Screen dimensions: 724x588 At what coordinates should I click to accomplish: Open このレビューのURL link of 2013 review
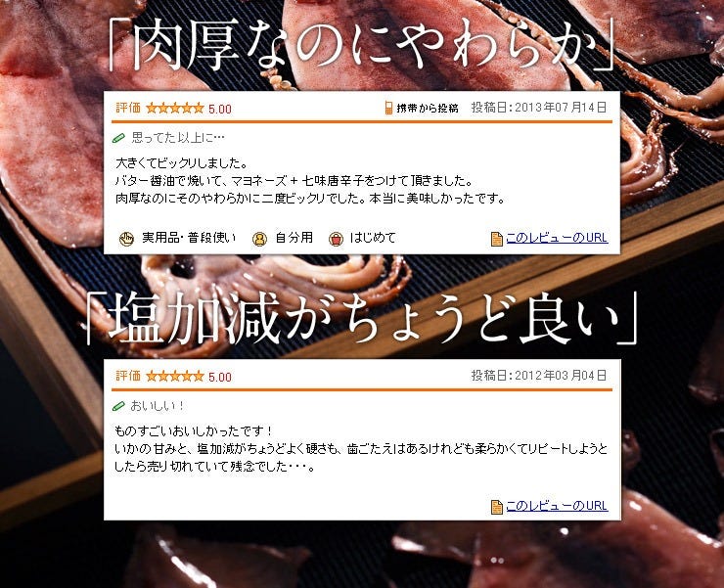click(x=557, y=238)
